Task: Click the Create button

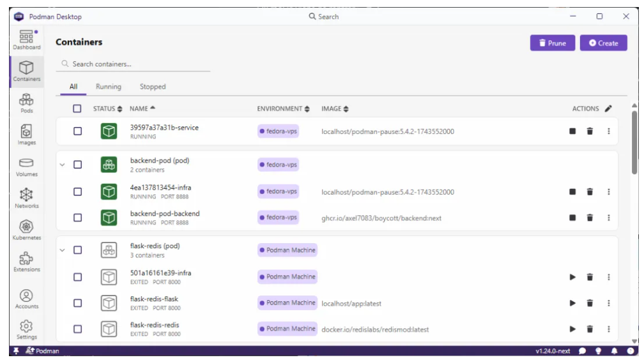Action: tap(603, 43)
